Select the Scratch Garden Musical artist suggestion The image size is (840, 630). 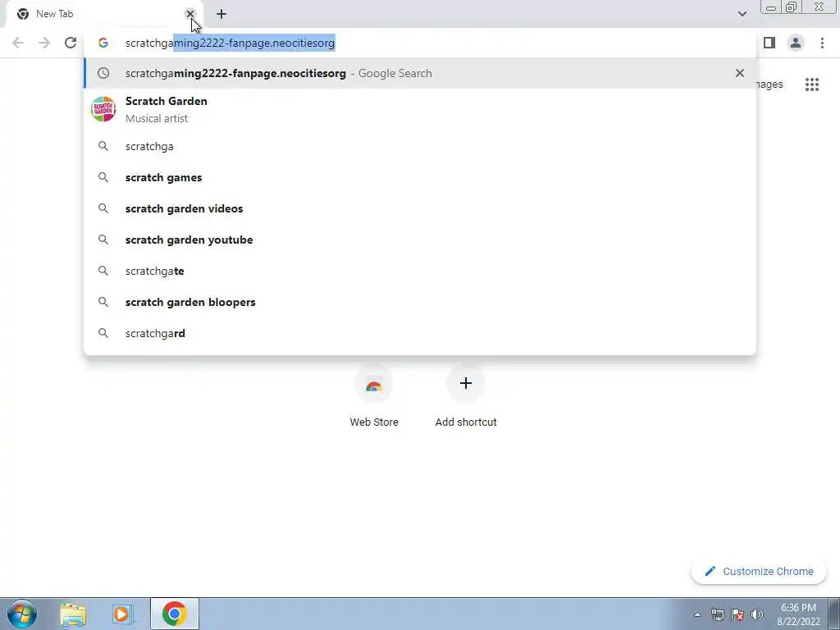[x=420, y=109]
